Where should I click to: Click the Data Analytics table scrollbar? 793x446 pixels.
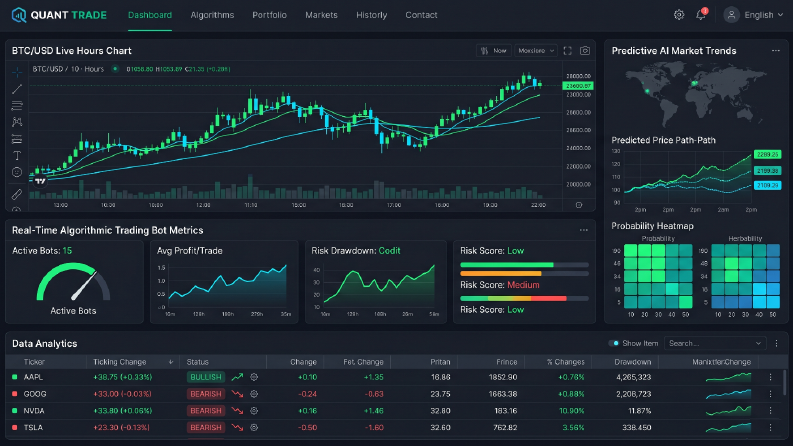click(x=784, y=383)
